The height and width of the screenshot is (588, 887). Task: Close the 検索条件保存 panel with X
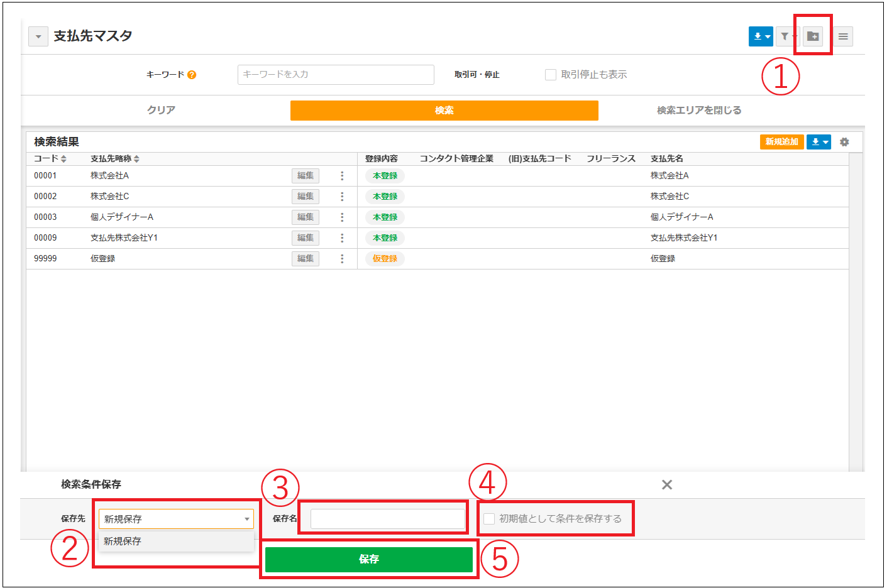667,484
